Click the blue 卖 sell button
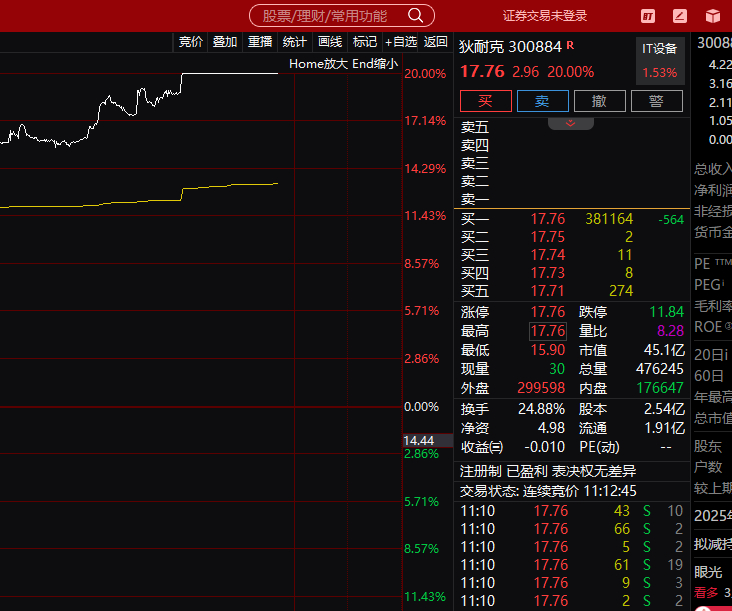This screenshot has width=732, height=611. tap(542, 101)
